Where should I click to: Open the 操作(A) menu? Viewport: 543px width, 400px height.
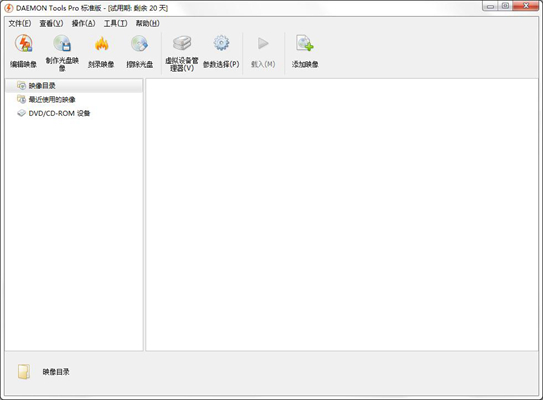pos(83,23)
